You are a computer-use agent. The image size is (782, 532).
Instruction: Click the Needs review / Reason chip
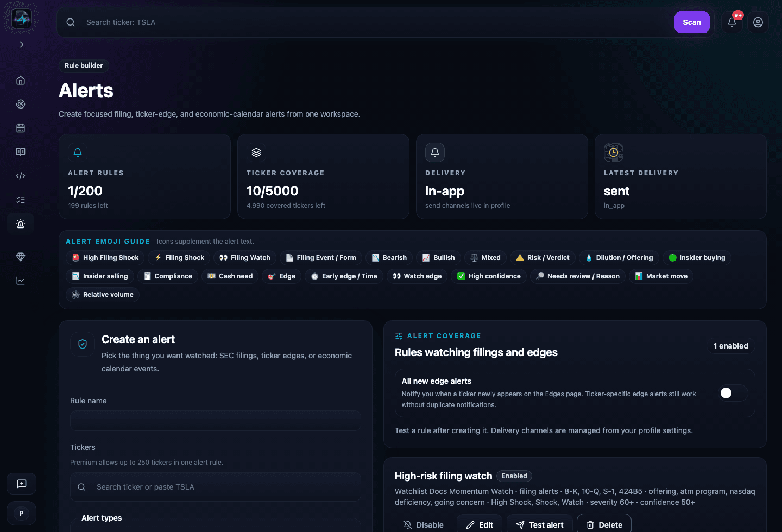tap(578, 276)
